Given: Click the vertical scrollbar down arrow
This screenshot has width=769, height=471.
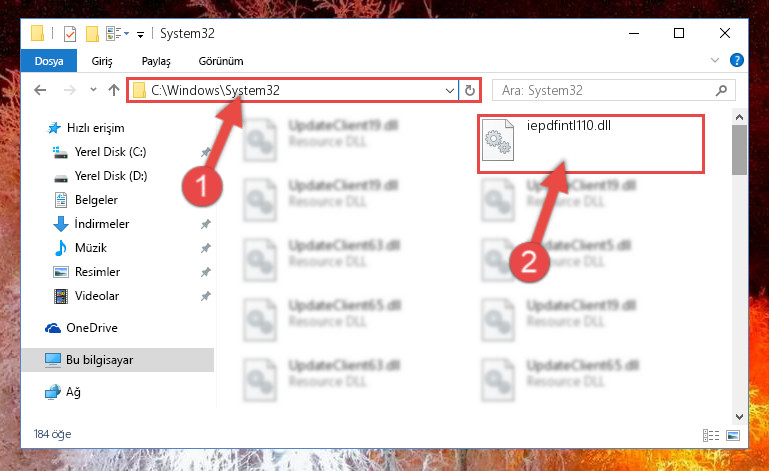Looking at the screenshot, I should pyautogui.click(x=739, y=417).
